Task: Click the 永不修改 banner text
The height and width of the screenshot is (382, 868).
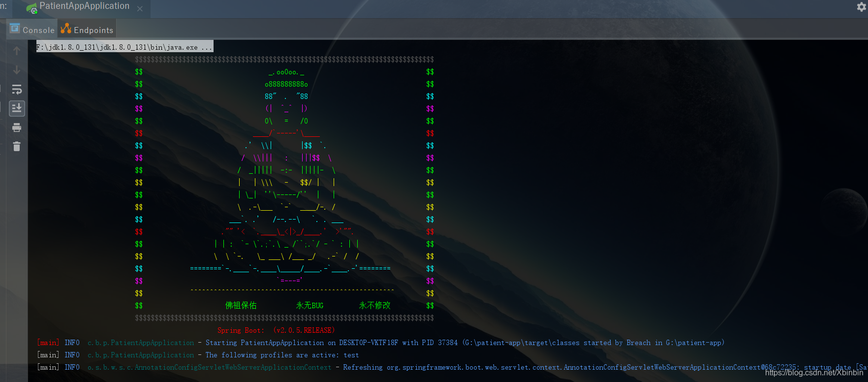Action: (374, 306)
